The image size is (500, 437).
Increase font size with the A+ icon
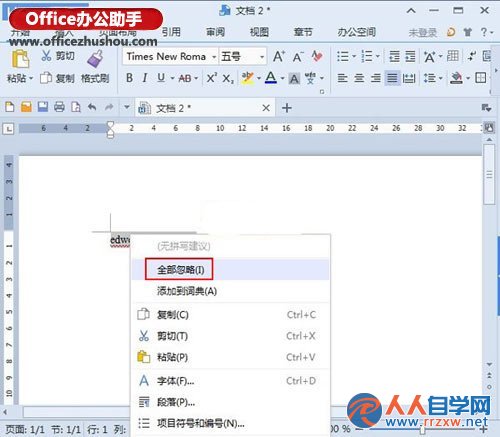(x=279, y=56)
